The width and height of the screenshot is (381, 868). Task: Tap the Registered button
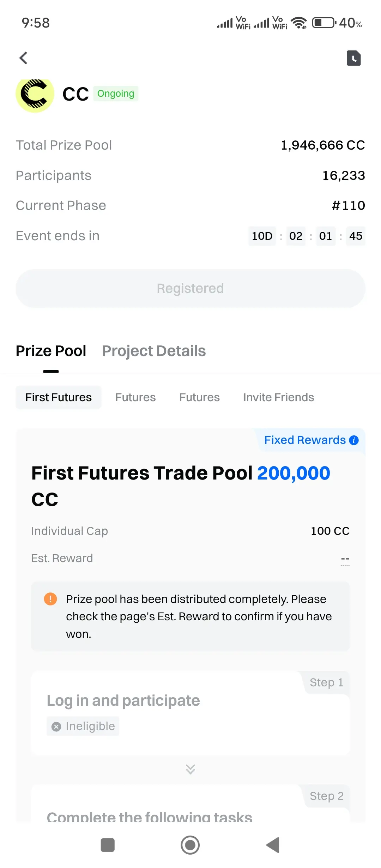190,288
